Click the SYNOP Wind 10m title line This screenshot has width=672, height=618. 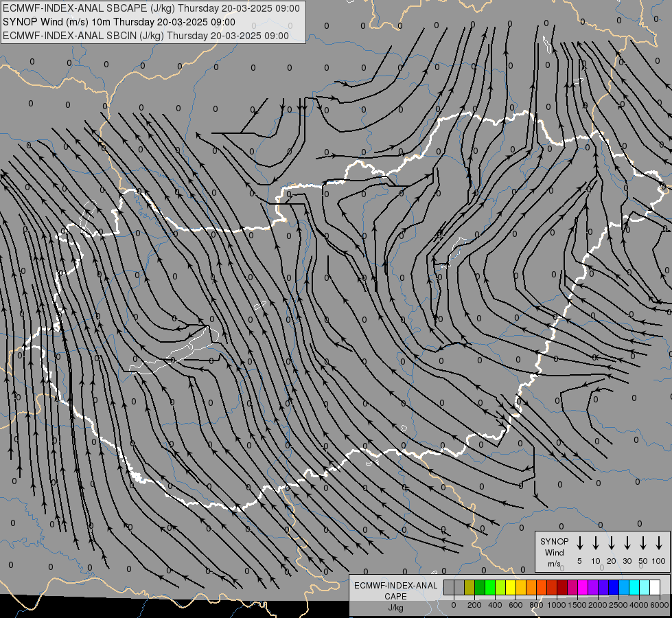coord(119,22)
